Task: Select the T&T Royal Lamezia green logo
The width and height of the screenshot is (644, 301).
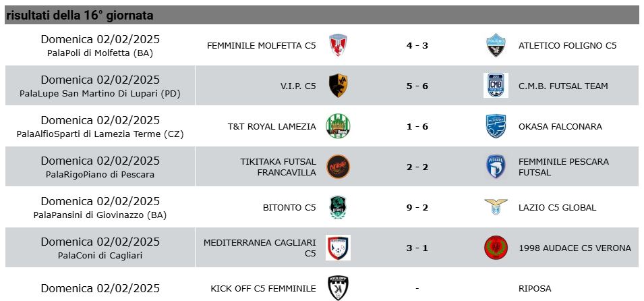Action: tap(338, 126)
